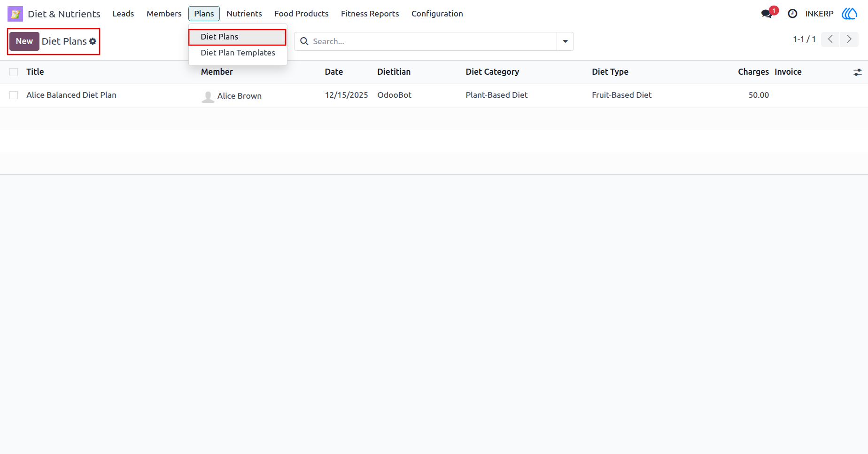Sort by the Date column header
This screenshot has height=454, width=868.
334,72
